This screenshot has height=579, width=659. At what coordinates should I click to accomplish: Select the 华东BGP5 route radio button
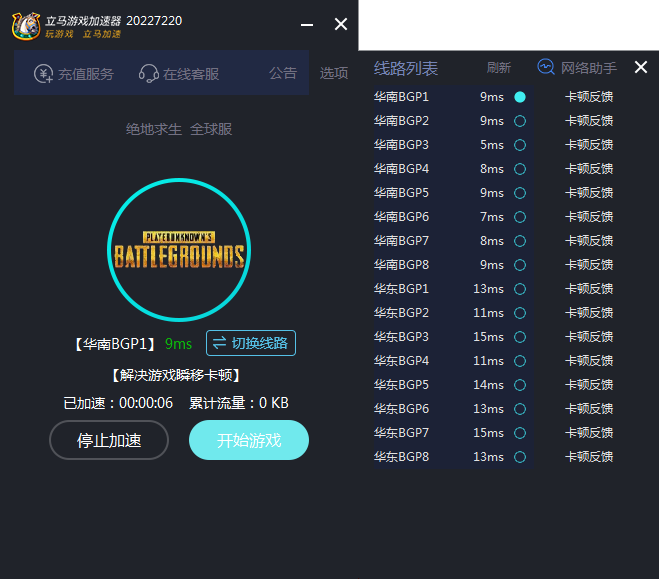click(x=520, y=385)
